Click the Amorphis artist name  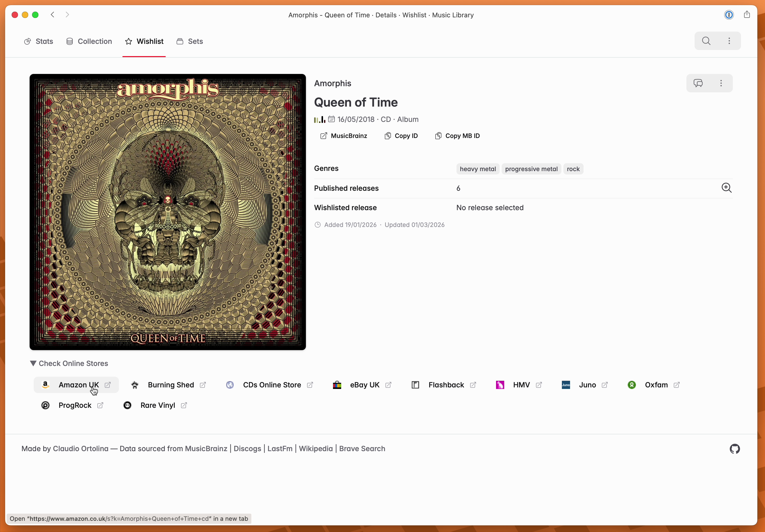point(332,83)
